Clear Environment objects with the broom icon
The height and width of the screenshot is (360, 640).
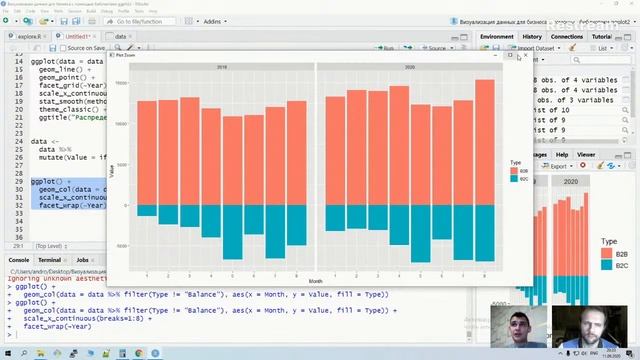coord(572,48)
